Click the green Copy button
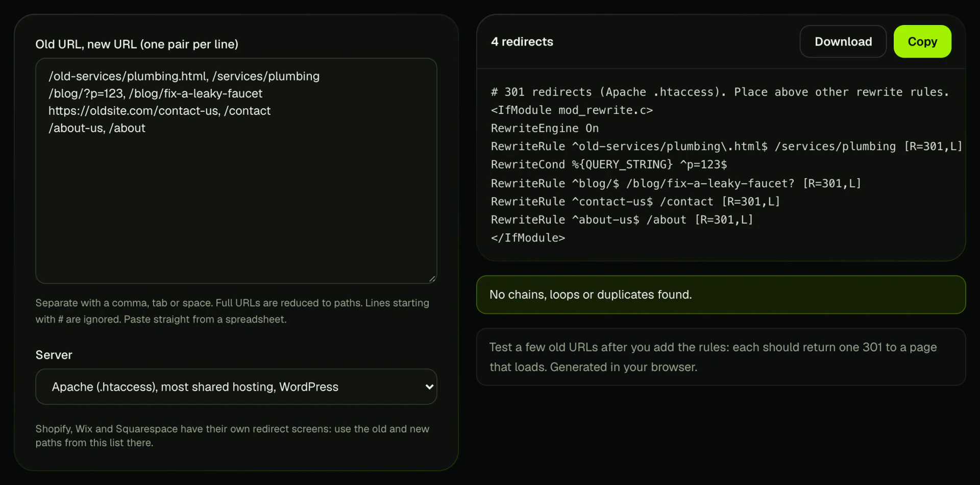The image size is (980, 485). tap(922, 41)
